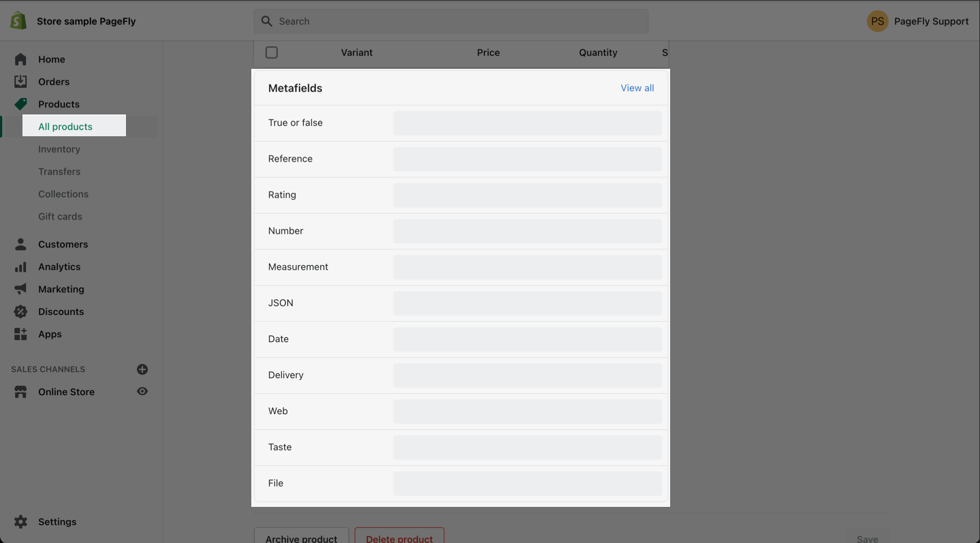Open Settings at sidebar bottom
The image size is (980, 543).
point(57,522)
